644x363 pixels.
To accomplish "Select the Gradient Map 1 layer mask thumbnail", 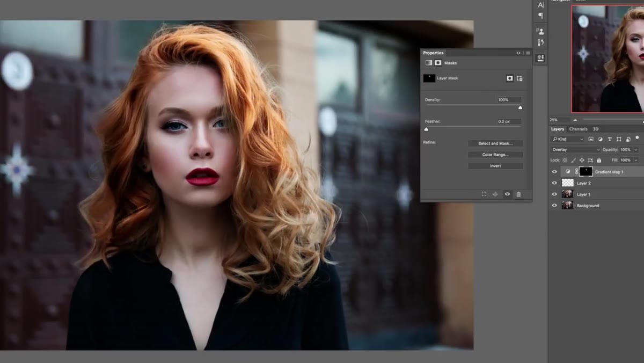I will pyautogui.click(x=586, y=172).
